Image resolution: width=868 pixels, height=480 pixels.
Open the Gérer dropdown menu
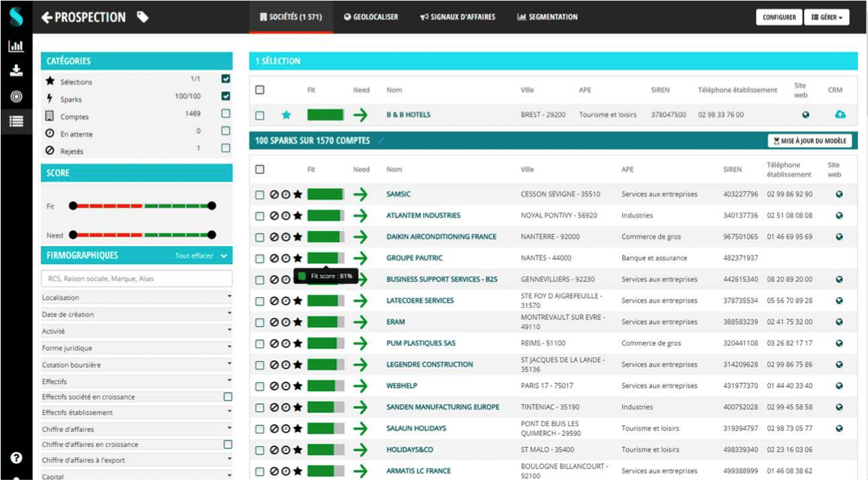pos(827,17)
